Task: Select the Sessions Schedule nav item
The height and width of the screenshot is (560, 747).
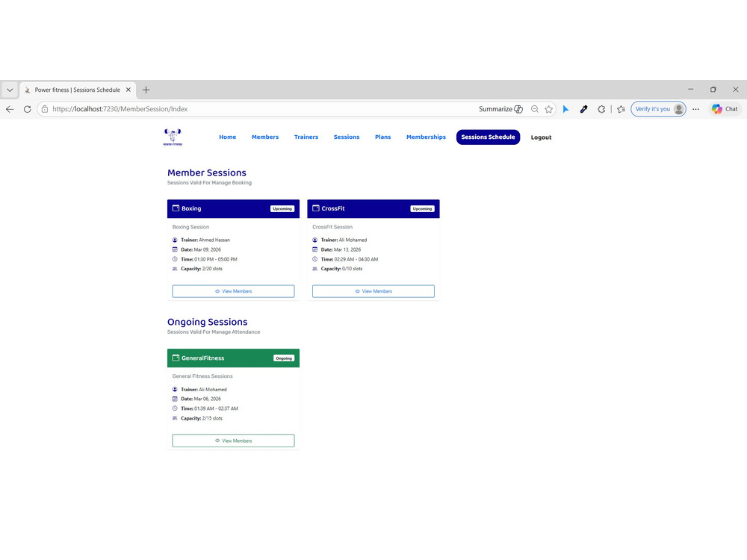Action: (x=489, y=137)
